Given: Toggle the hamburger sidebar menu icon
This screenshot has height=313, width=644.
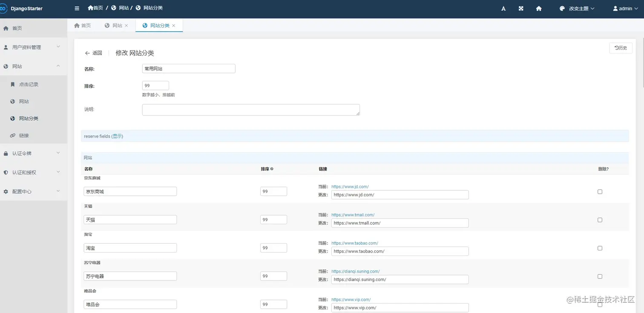Looking at the screenshot, I should pos(77,9).
